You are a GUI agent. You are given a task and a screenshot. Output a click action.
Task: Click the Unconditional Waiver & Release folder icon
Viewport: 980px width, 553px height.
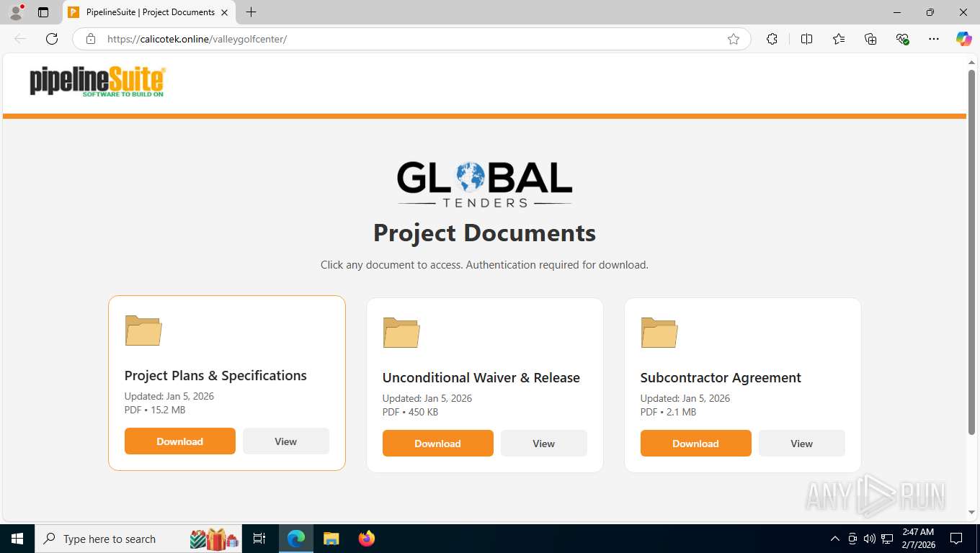point(401,333)
